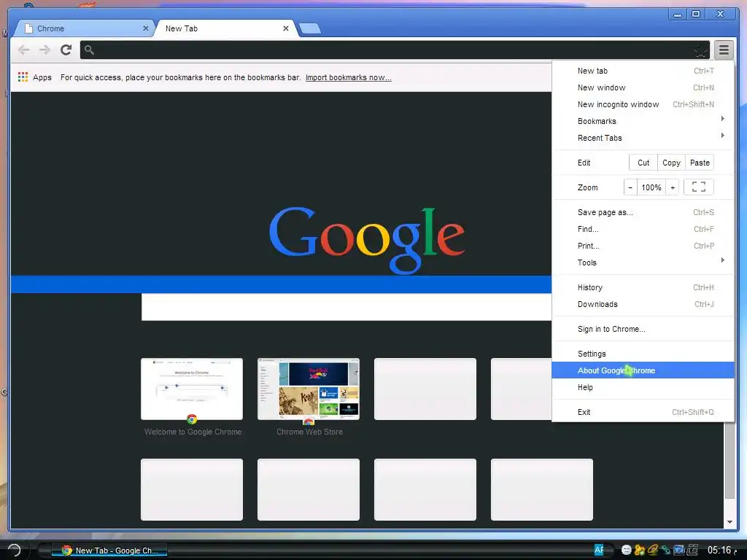The image size is (747, 560).
Task: Increase zoom with plus button
Action: click(x=672, y=187)
